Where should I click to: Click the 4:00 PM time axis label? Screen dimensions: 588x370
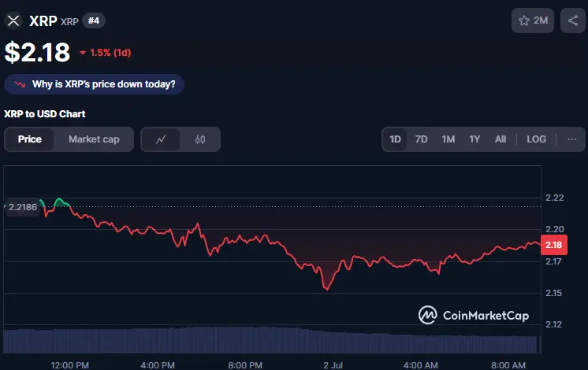coord(158,365)
